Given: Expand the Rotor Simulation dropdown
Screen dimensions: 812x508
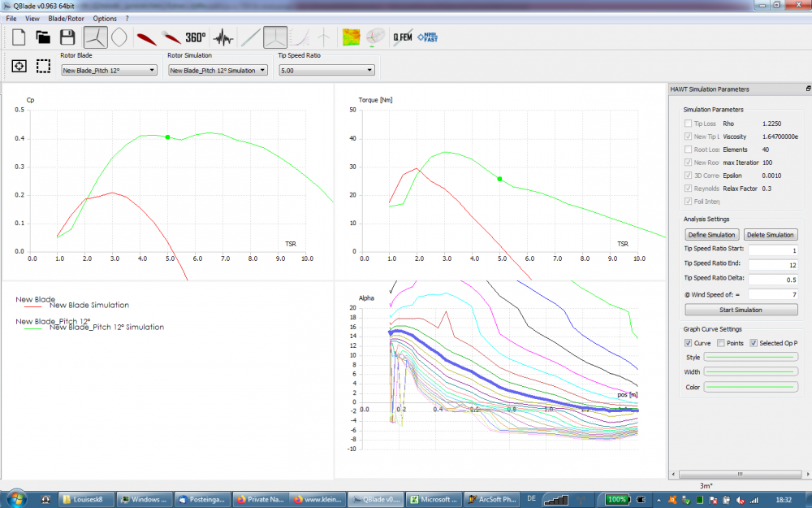Looking at the screenshot, I should (218, 71).
